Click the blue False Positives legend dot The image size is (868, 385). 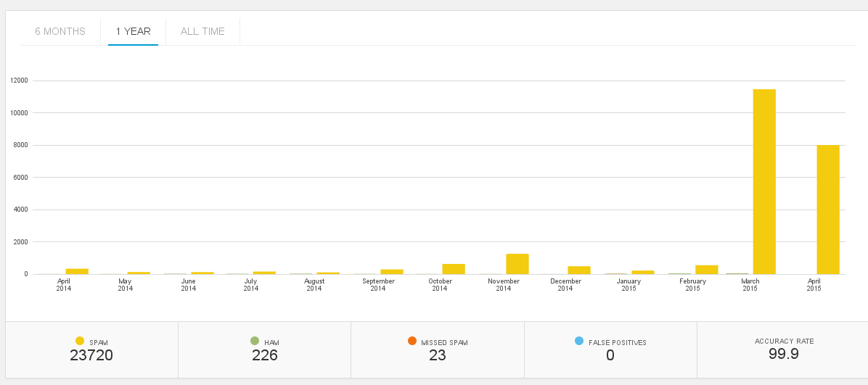pos(578,341)
